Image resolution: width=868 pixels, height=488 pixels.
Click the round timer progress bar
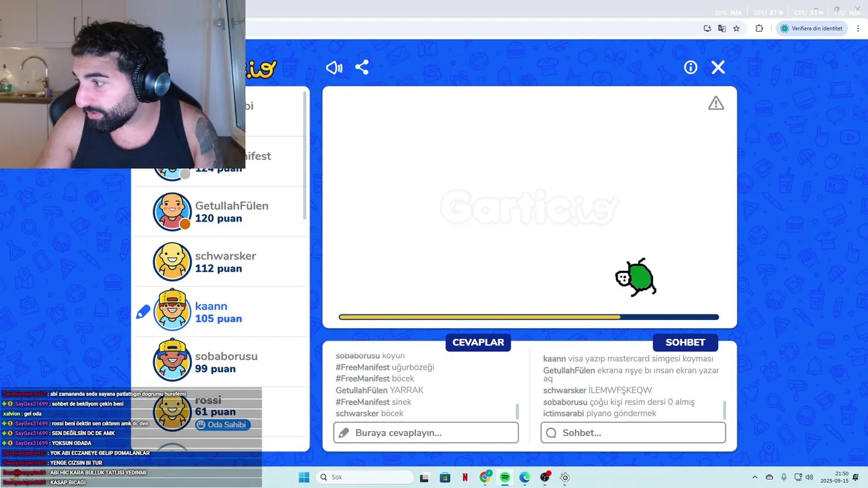(x=529, y=317)
